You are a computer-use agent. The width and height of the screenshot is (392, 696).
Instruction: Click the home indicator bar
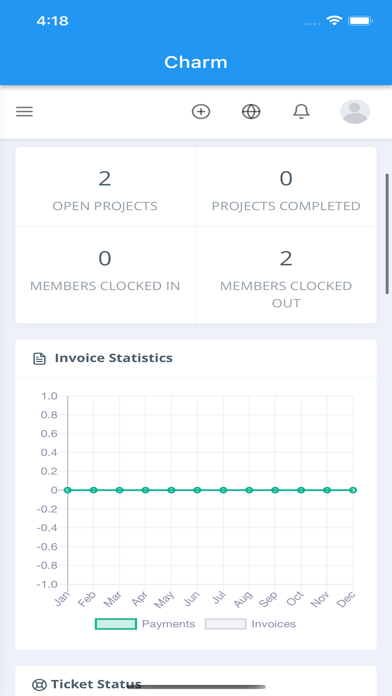(x=196, y=687)
